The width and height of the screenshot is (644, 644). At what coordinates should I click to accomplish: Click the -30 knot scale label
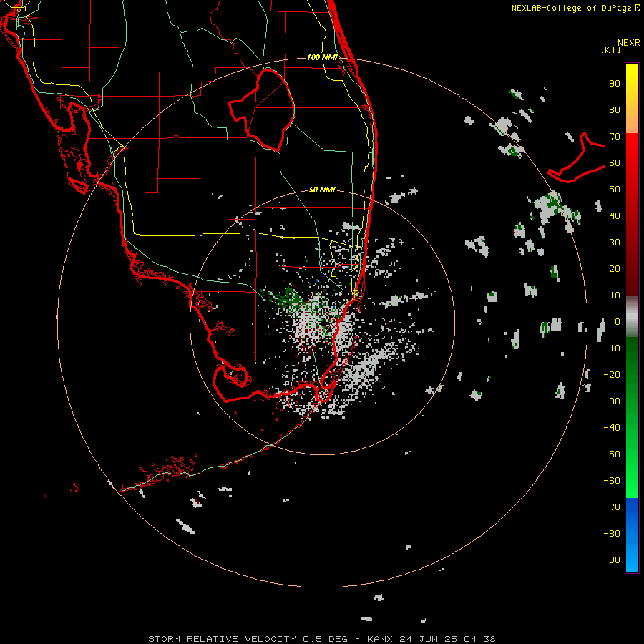[612, 401]
